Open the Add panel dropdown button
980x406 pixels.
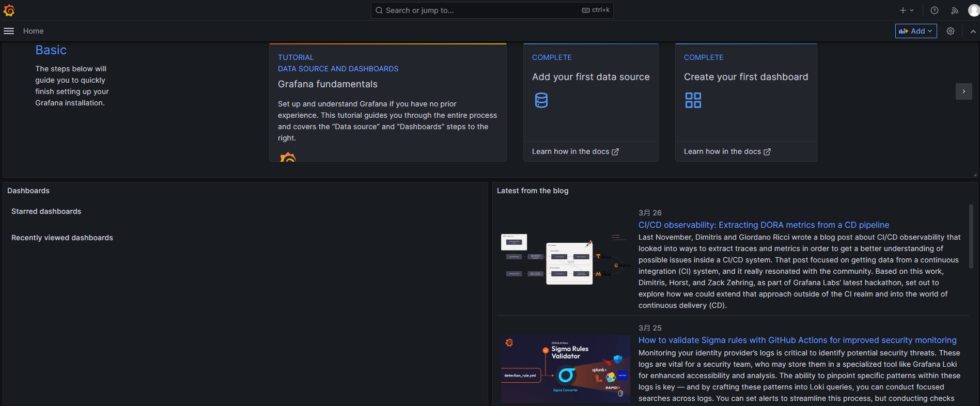pyautogui.click(x=916, y=31)
